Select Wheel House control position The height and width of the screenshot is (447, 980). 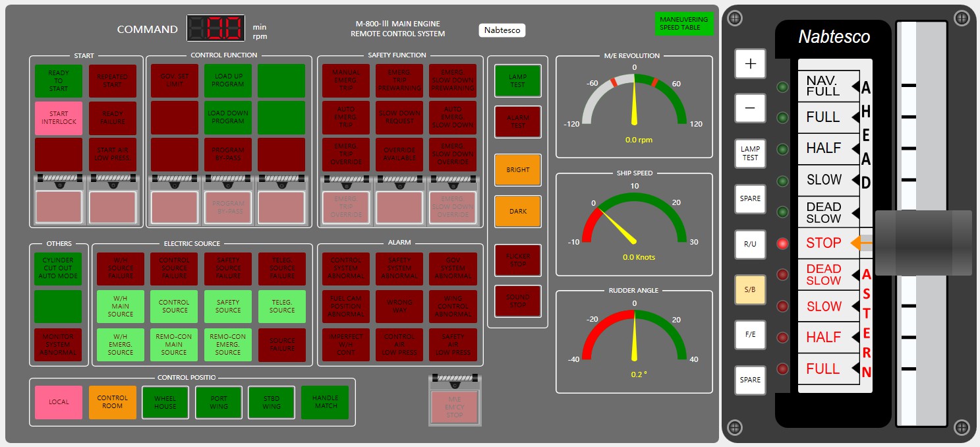[165, 402]
